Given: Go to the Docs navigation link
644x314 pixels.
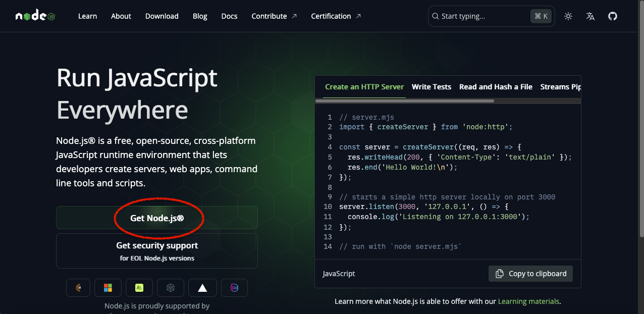Looking at the screenshot, I should (229, 16).
